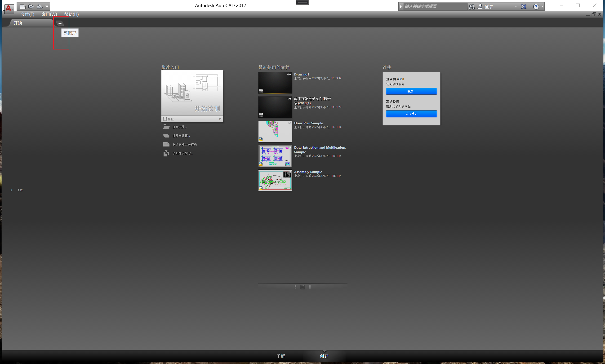Toggle pin on Floor Plan Sample document
605x364 pixels.
point(289,123)
